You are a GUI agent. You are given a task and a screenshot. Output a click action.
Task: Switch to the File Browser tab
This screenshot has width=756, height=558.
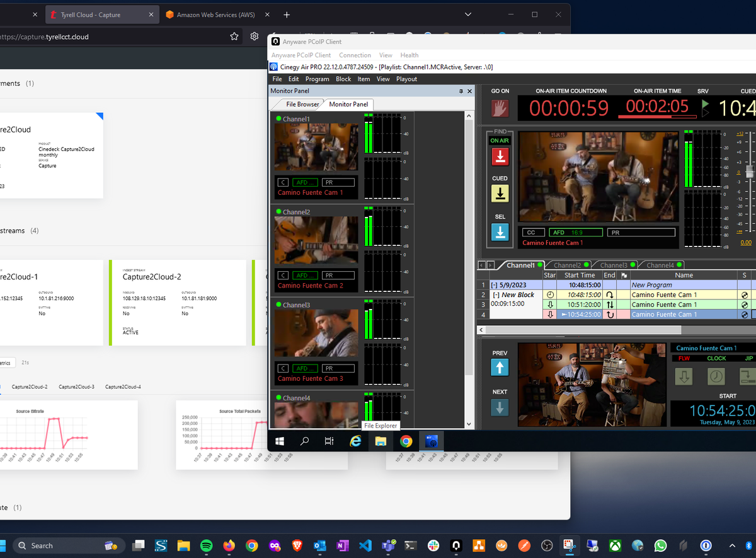tap(302, 104)
